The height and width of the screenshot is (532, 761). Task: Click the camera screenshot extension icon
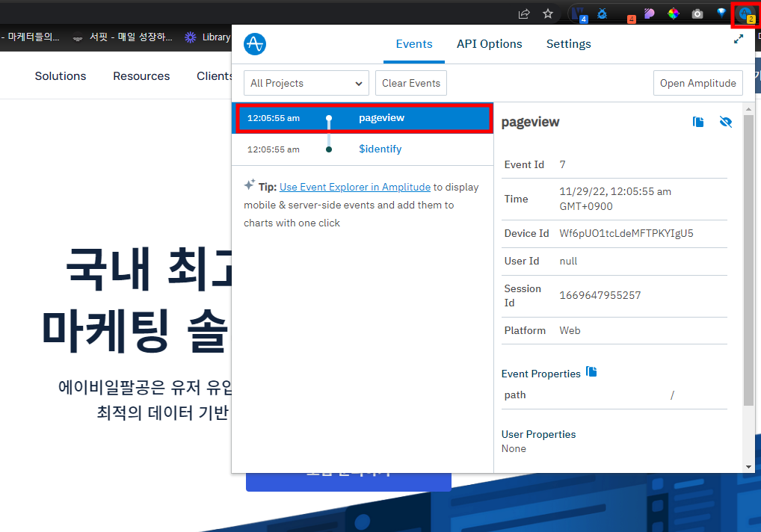click(697, 13)
